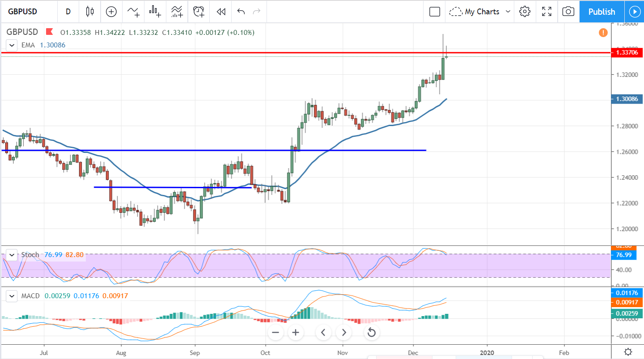Select the EMA indicator label

[29, 45]
